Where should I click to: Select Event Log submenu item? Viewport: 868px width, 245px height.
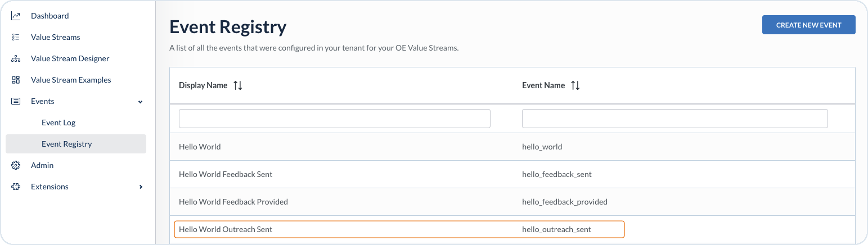point(59,122)
